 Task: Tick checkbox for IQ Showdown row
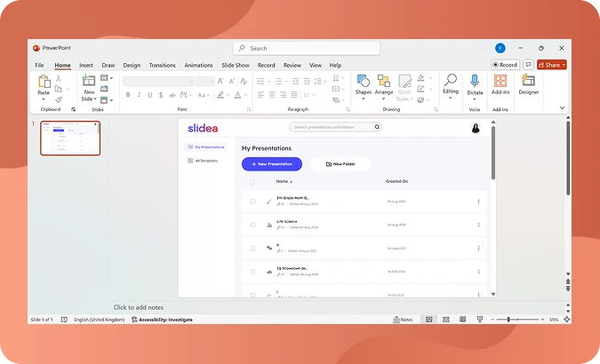(252, 272)
